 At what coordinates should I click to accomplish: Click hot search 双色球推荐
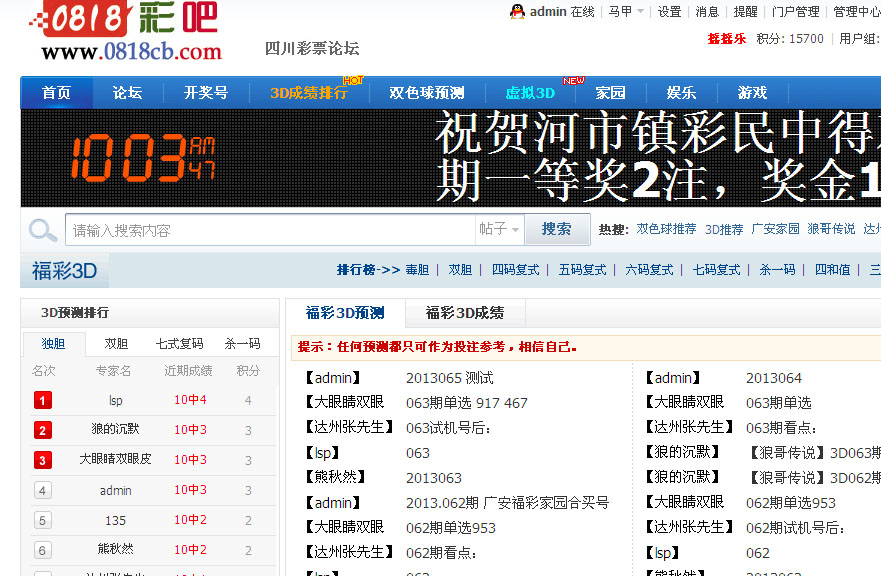pyautogui.click(x=666, y=229)
